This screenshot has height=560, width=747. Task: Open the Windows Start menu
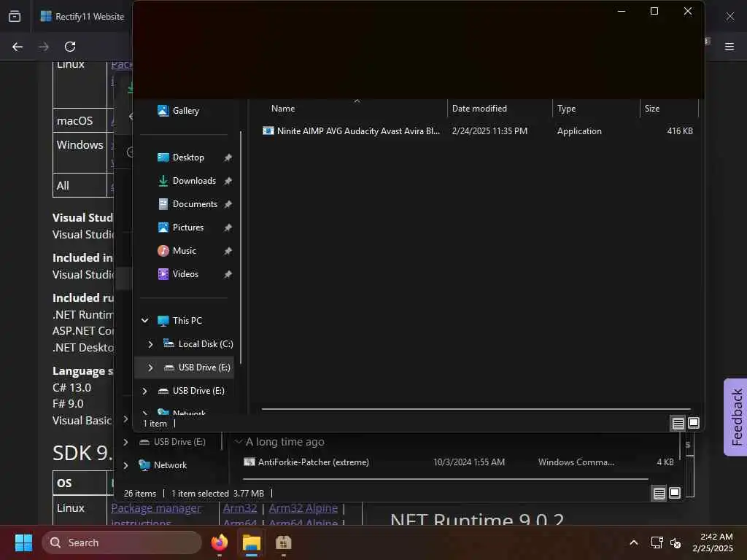pyautogui.click(x=23, y=542)
